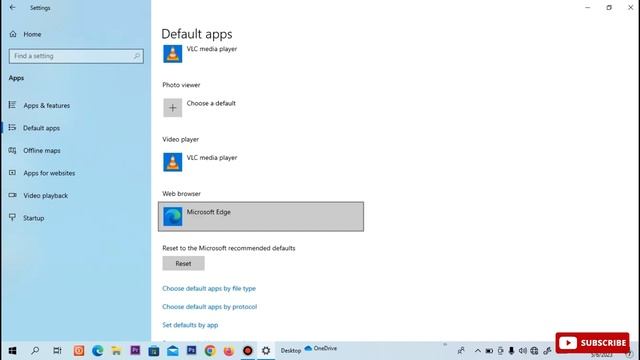
Task: Click the Offline maps icon
Action: coord(12,150)
